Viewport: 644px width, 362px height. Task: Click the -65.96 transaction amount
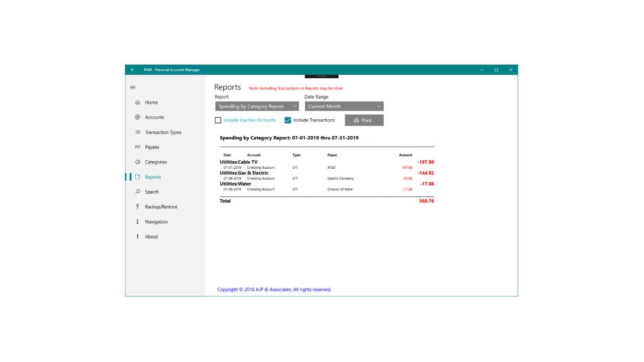click(x=407, y=178)
